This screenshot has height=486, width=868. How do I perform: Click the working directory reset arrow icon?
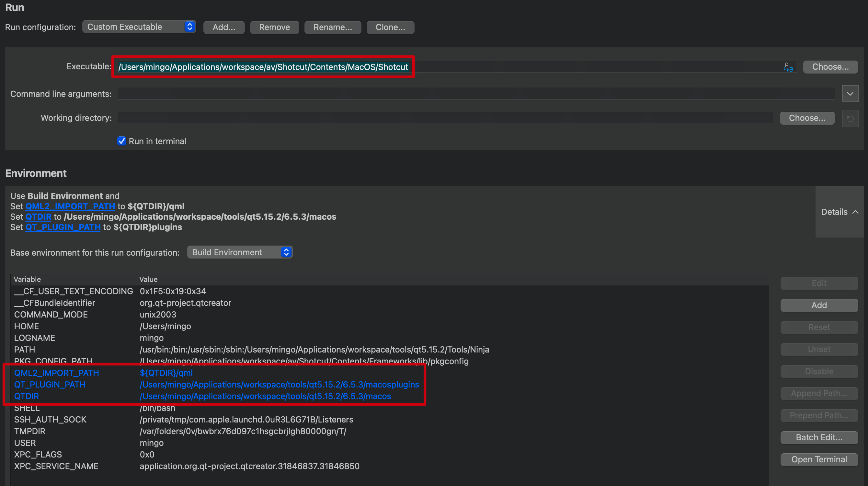pyautogui.click(x=850, y=119)
